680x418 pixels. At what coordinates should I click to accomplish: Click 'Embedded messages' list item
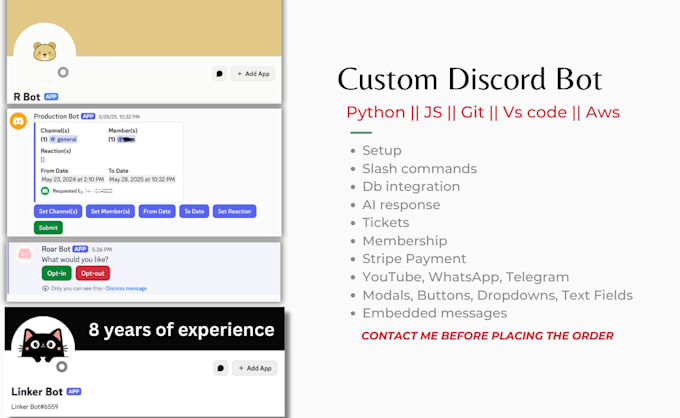pyautogui.click(x=435, y=313)
